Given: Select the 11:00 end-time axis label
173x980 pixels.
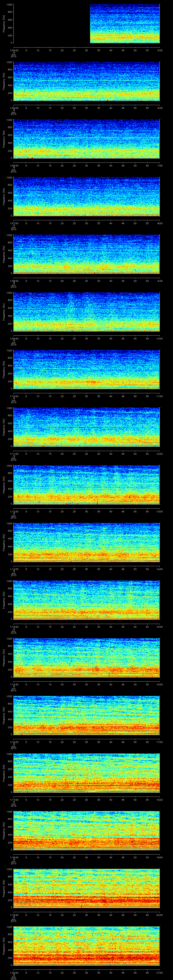Looking at the screenshot, I should pos(160,396).
